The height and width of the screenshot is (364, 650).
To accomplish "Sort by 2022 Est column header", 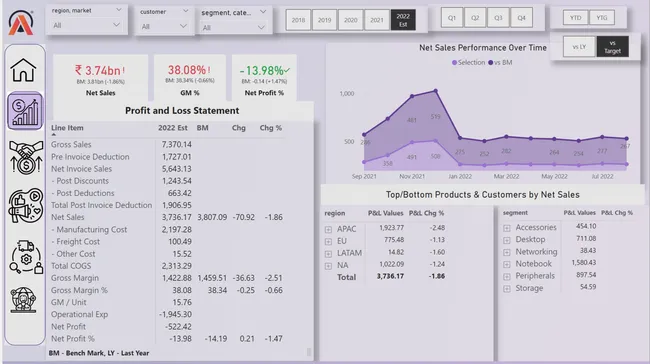I will click(x=172, y=128).
